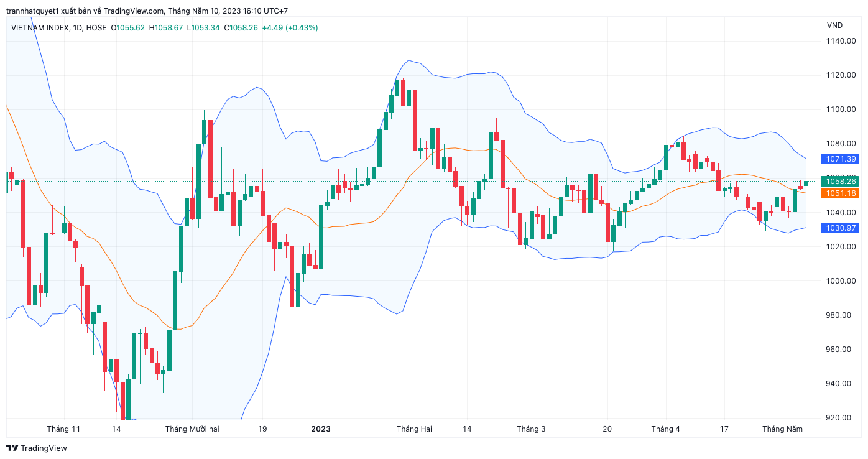Viewport: 868px width, 459px height.
Task: Click the upper band price label 1071.39
Action: point(841,159)
